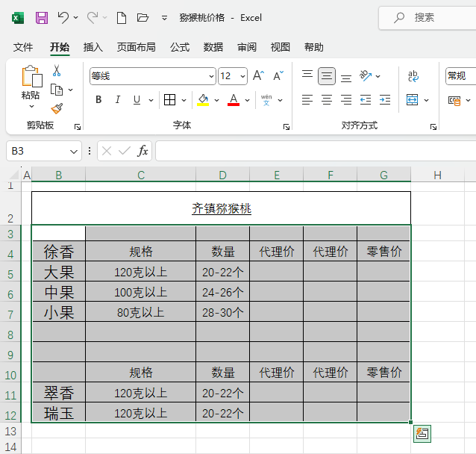
Task: Switch to the 数据 tab
Action: pyautogui.click(x=213, y=47)
